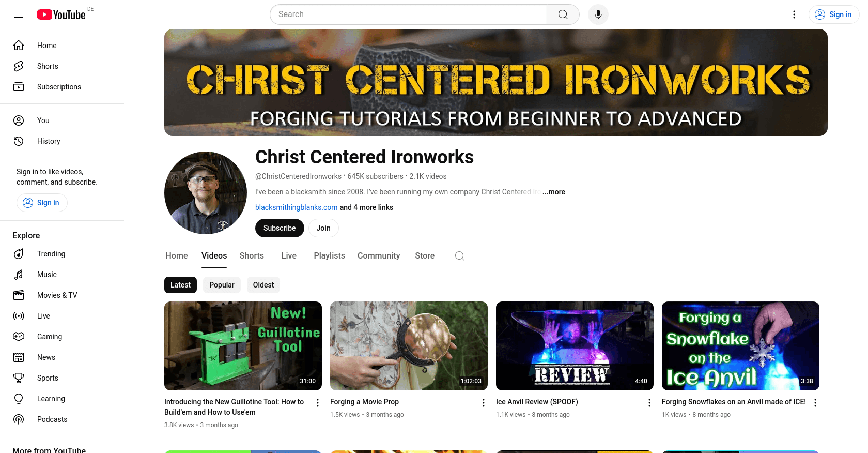868x453 pixels.
Task: Click the YouTube logo
Action: coord(61,14)
